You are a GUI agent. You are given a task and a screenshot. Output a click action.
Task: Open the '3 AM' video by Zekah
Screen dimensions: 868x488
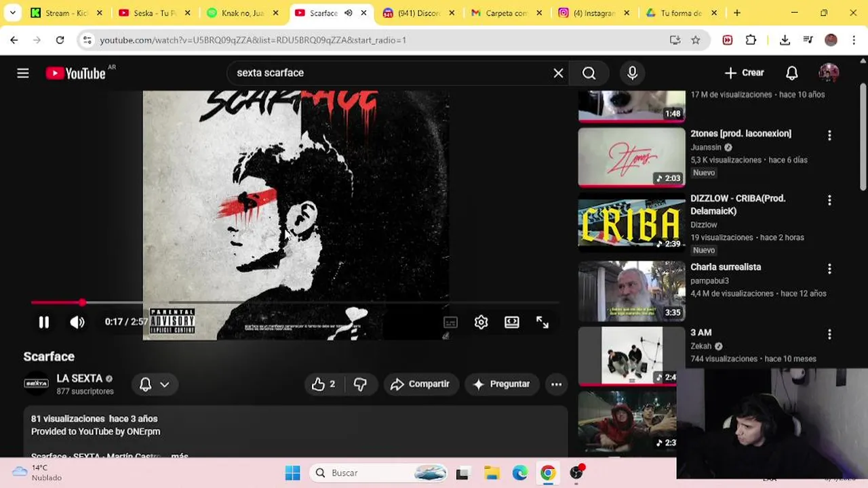701,333
